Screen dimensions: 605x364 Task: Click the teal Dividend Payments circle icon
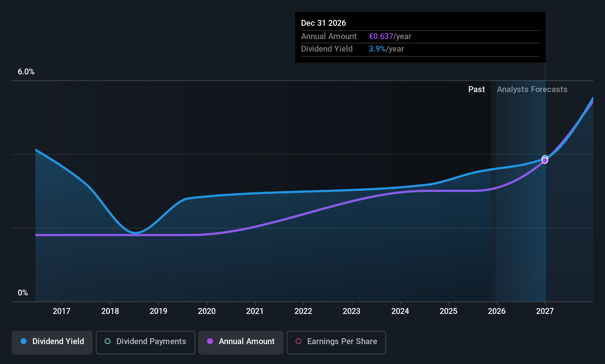(108, 342)
